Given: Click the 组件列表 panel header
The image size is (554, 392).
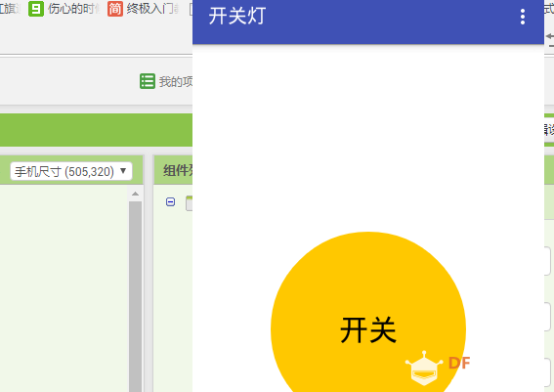Looking at the screenshot, I should 174,170.
